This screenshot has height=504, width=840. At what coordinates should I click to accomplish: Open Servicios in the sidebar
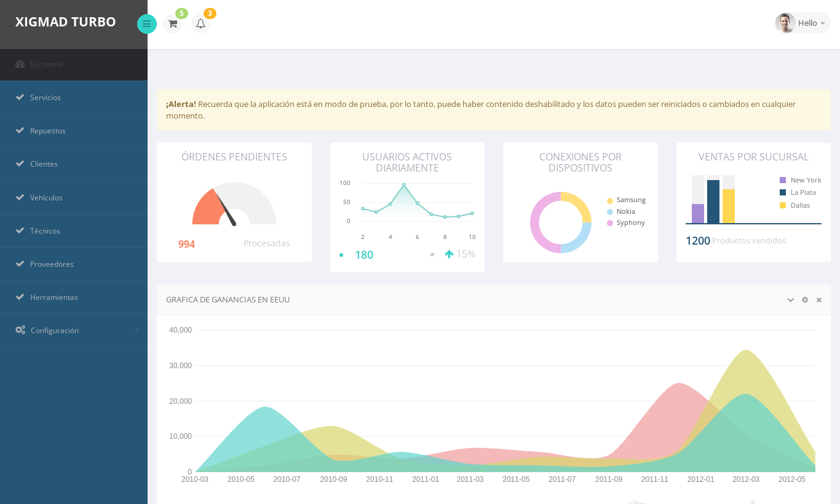pyautogui.click(x=74, y=98)
